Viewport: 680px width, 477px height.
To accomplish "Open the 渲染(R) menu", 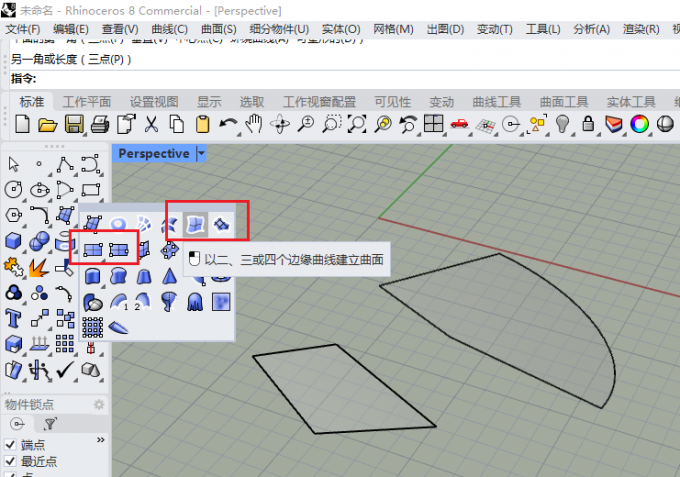I will pos(641,29).
